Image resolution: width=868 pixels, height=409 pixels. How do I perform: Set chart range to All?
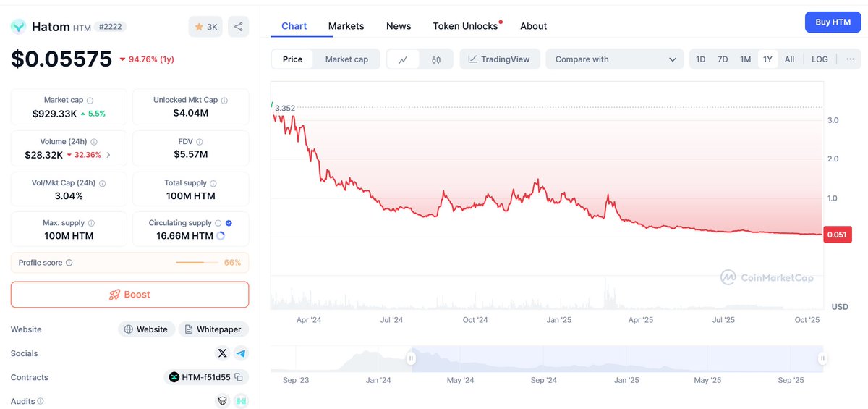click(789, 59)
